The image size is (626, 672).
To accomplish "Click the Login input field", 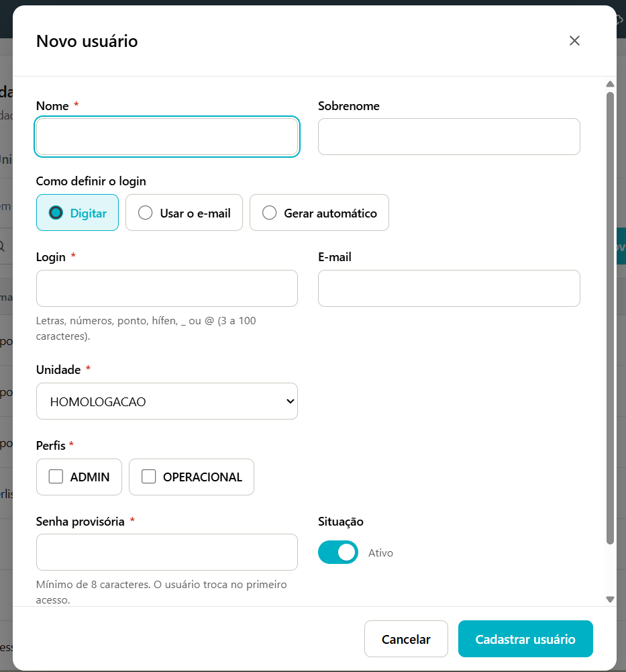I will [x=167, y=289].
